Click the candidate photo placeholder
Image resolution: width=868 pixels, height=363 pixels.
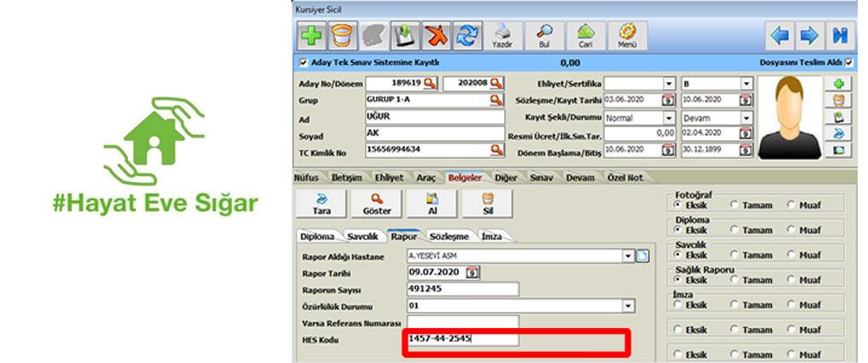tap(789, 117)
